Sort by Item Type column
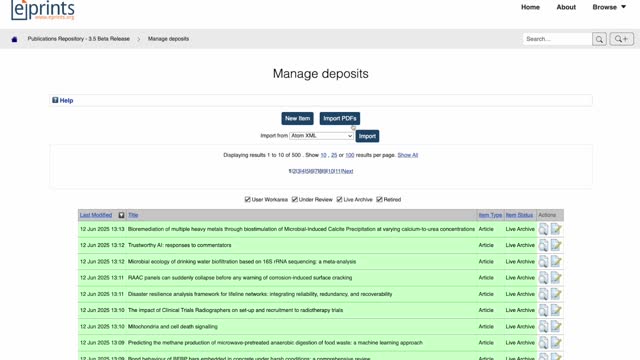This screenshot has width=640, height=360. click(x=490, y=215)
